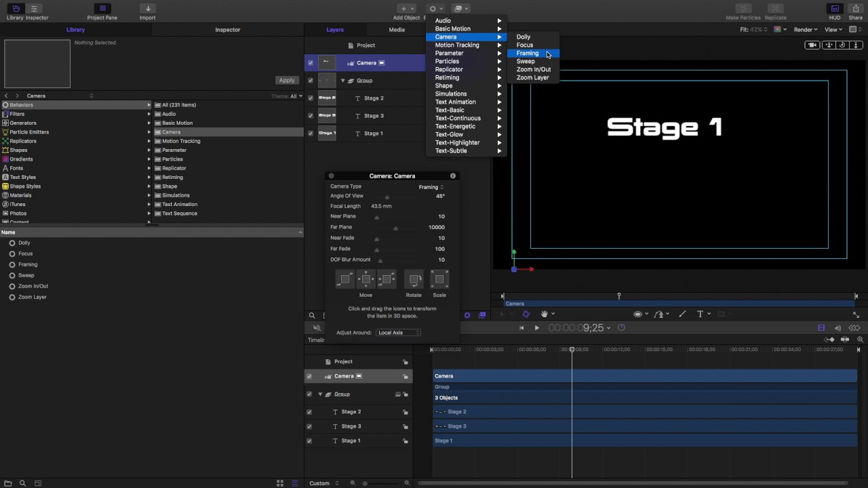The width and height of the screenshot is (868, 488).
Task: Click the library search magnifier icon
Action: (22, 483)
